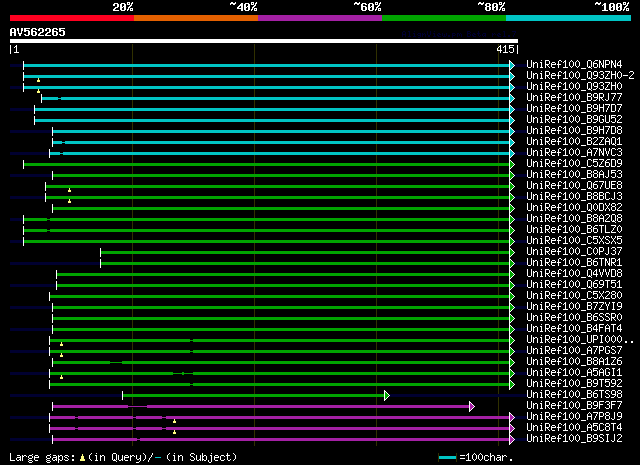Click the AV562265 query name label

click(38, 32)
